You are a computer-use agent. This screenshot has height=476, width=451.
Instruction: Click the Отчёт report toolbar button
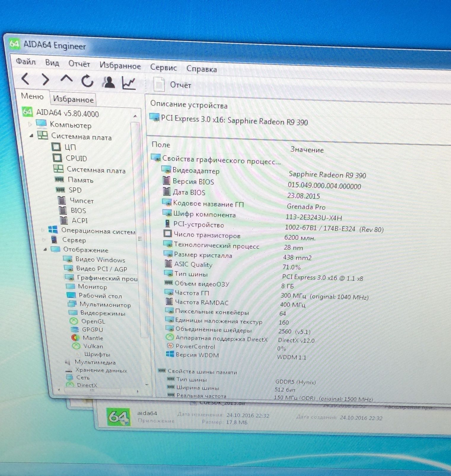click(172, 85)
